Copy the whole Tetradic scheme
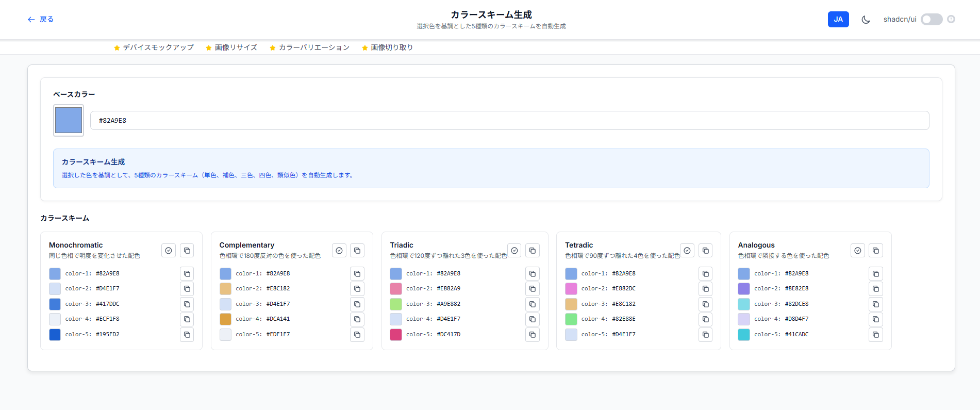Screen dimensions: 980x410 tap(706, 251)
